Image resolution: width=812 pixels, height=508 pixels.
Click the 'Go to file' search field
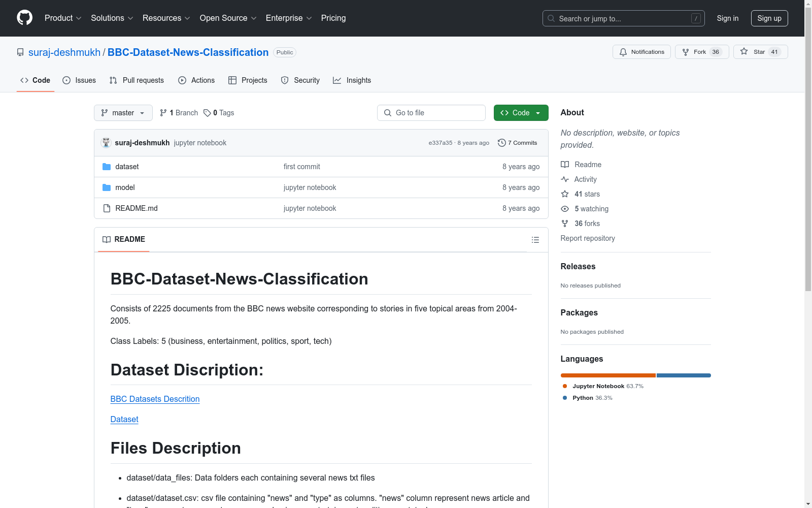point(431,113)
